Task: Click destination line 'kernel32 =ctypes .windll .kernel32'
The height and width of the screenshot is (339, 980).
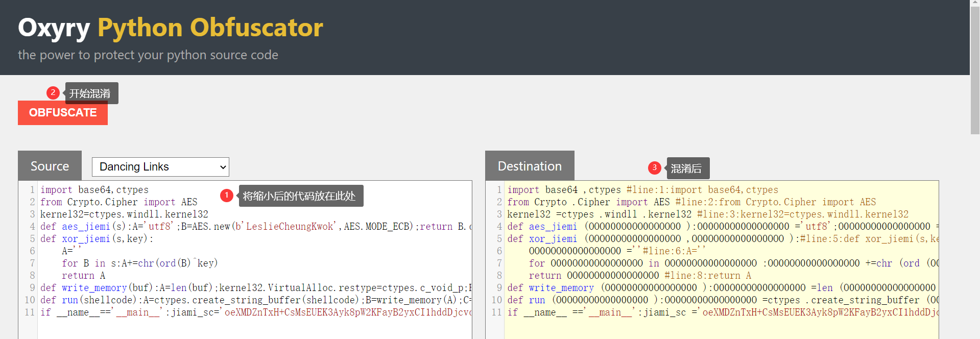Action: tap(708, 214)
